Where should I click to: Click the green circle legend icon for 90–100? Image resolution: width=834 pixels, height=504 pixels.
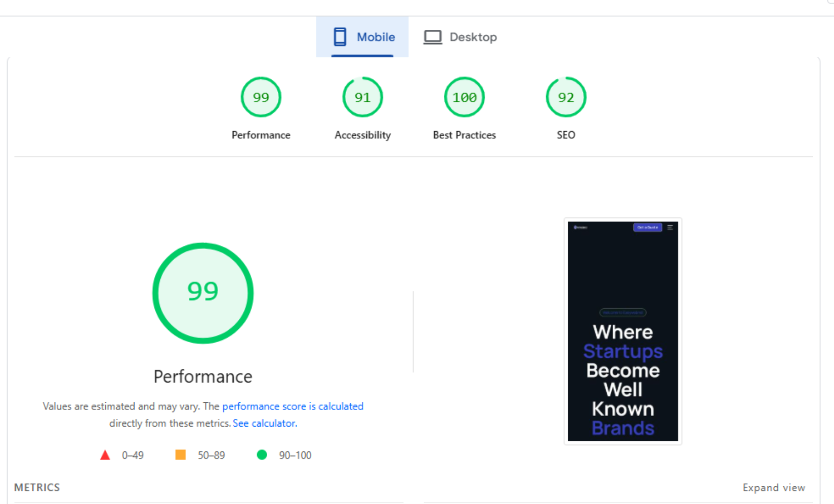(262, 455)
